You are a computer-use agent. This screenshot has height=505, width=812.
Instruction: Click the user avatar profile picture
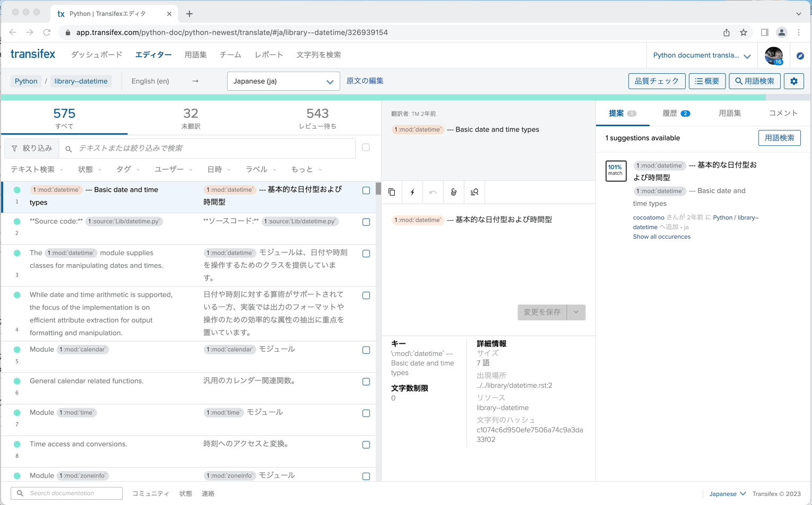[x=773, y=55]
